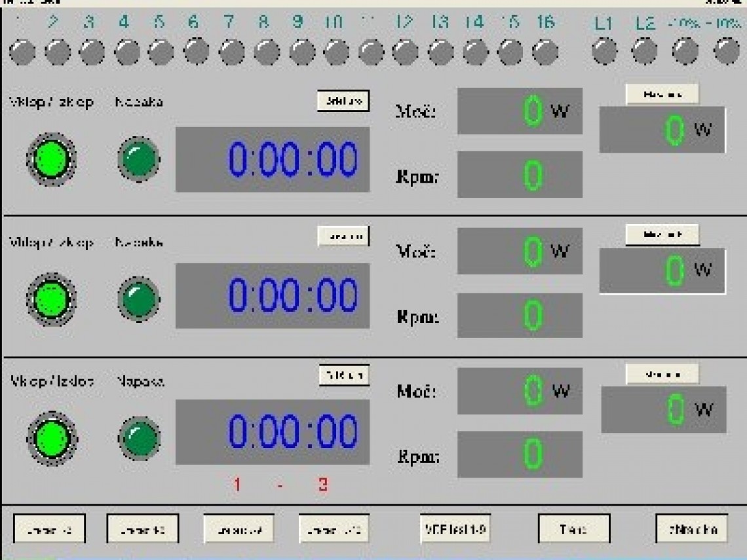Click indicator lamp number 12
Image resolution: width=747 pixels, height=560 pixels.
[406, 52]
